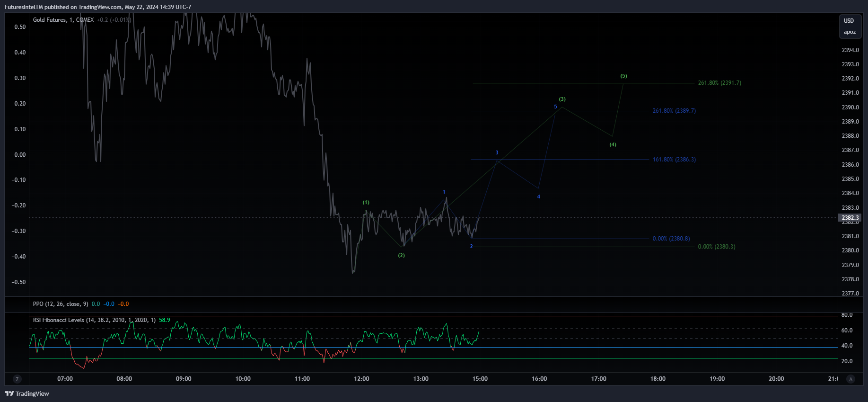Click the 60.0 RSI scale label
This screenshot has height=402, width=868.
pyautogui.click(x=847, y=331)
